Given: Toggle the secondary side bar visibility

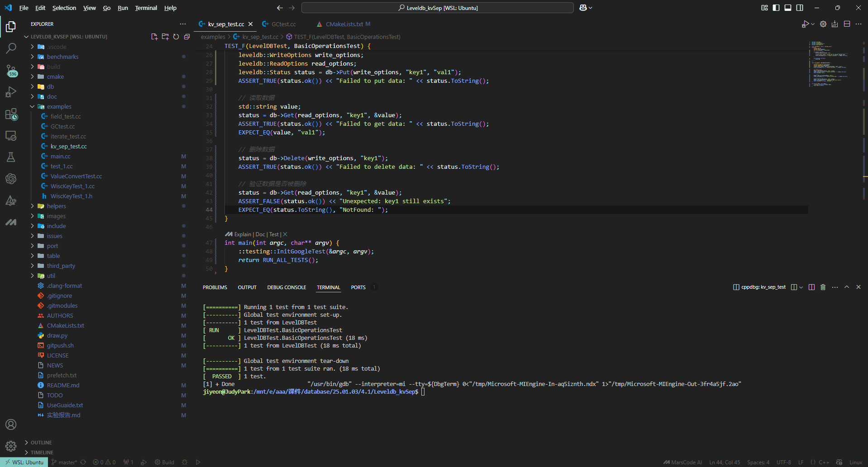Looking at the screenshot, I should pos(800,8).
